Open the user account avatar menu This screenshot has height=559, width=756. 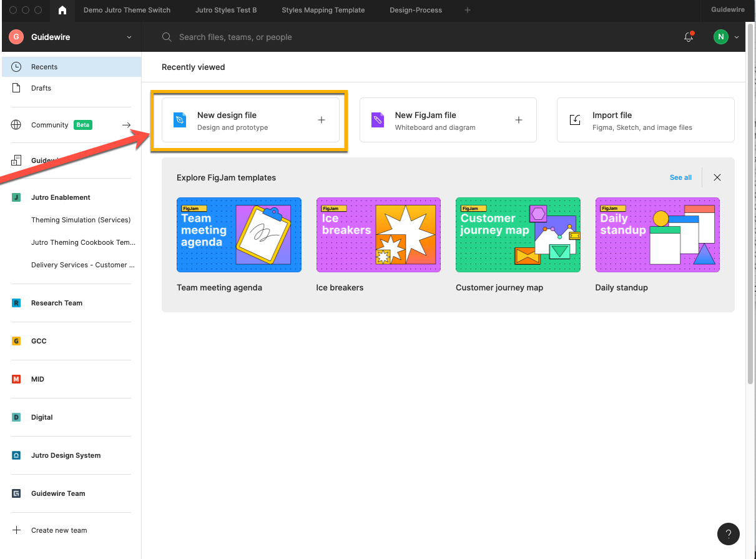pyautogui.click(x=727, y=37)
